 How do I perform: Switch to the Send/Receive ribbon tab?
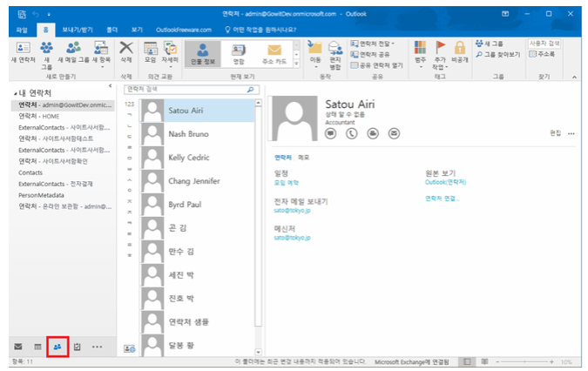[x=76, y=30]
